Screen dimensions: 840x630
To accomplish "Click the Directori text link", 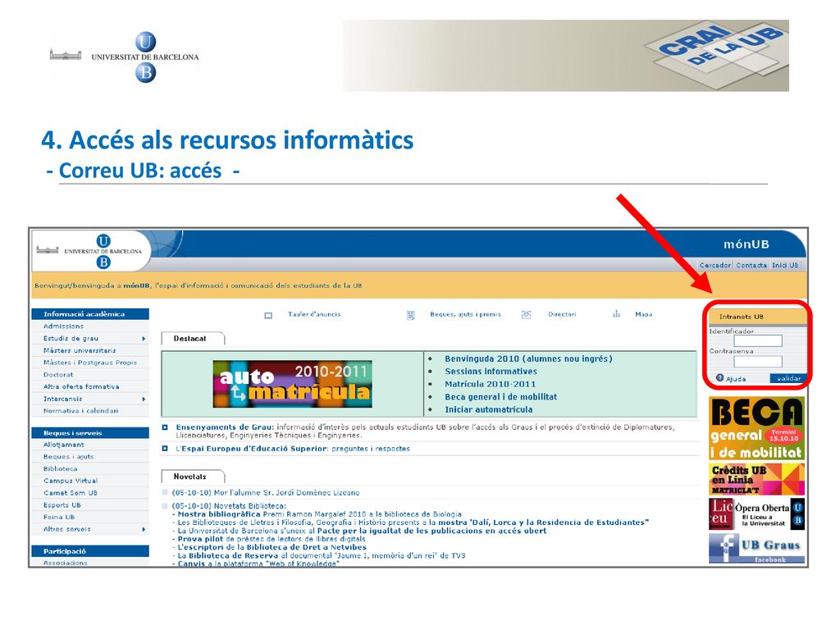I will (562, 314).
